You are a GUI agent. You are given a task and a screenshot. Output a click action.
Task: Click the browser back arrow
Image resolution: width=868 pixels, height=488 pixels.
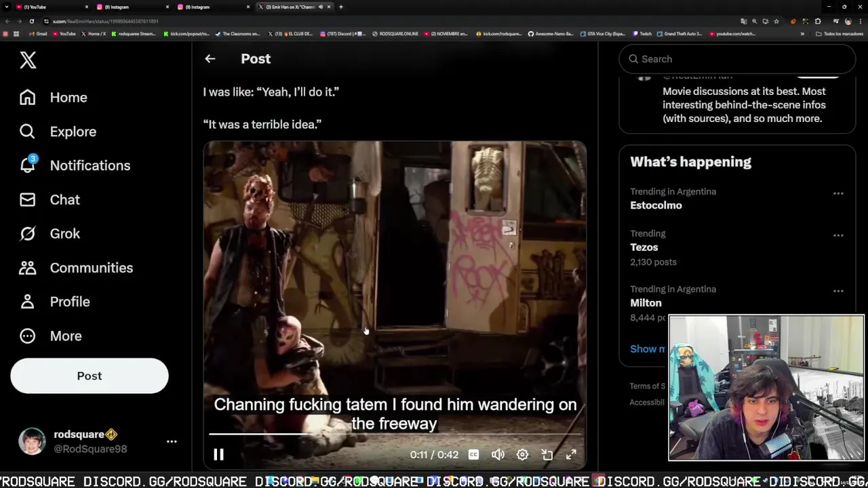7,21
